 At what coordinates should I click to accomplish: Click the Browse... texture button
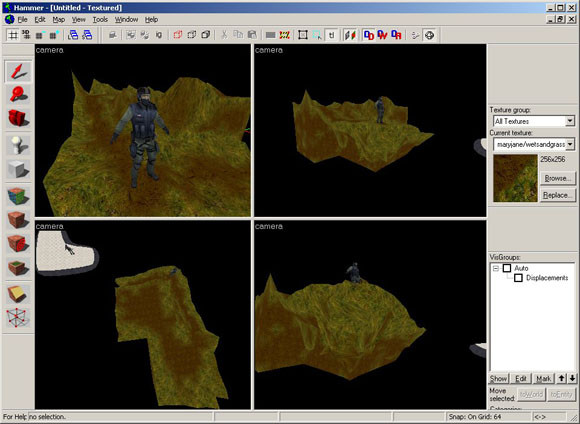point(558,178)
